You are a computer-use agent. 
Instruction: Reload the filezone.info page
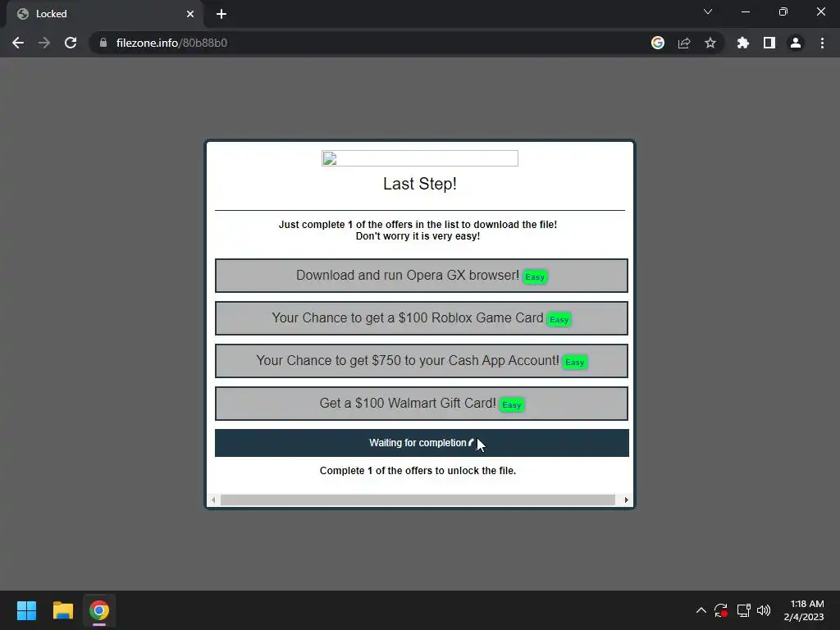tap(71, 43)
